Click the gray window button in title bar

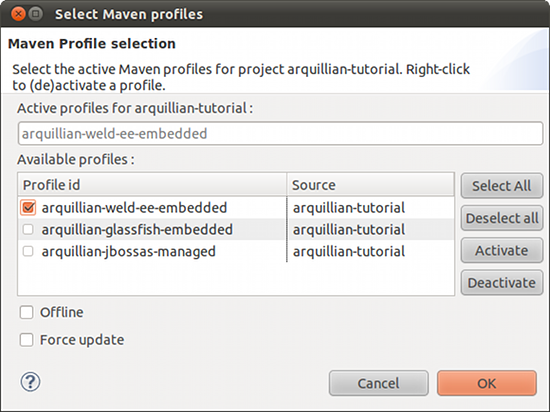pyautogui.click(x=35, y=14)
